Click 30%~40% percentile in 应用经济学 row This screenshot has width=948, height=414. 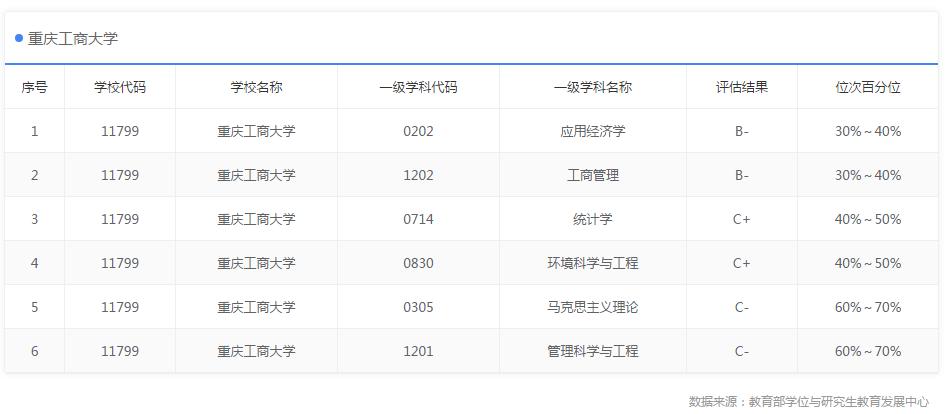[868, 131]
